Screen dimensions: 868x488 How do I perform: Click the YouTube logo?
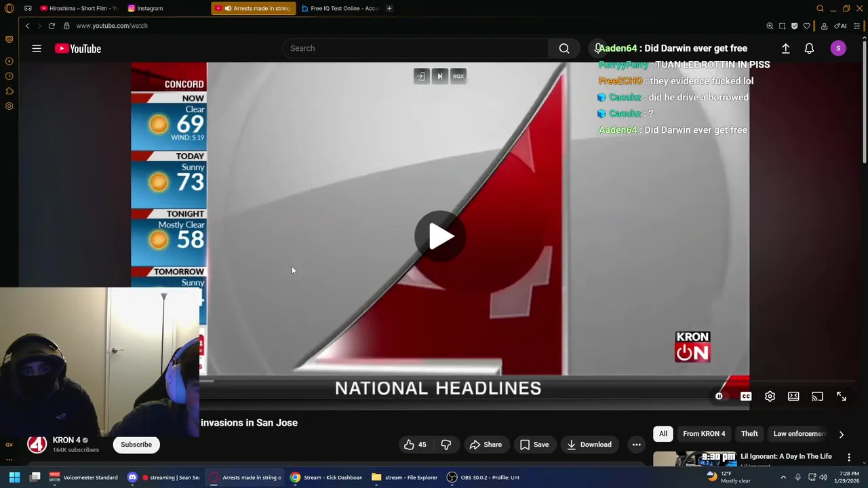point(78,48)
